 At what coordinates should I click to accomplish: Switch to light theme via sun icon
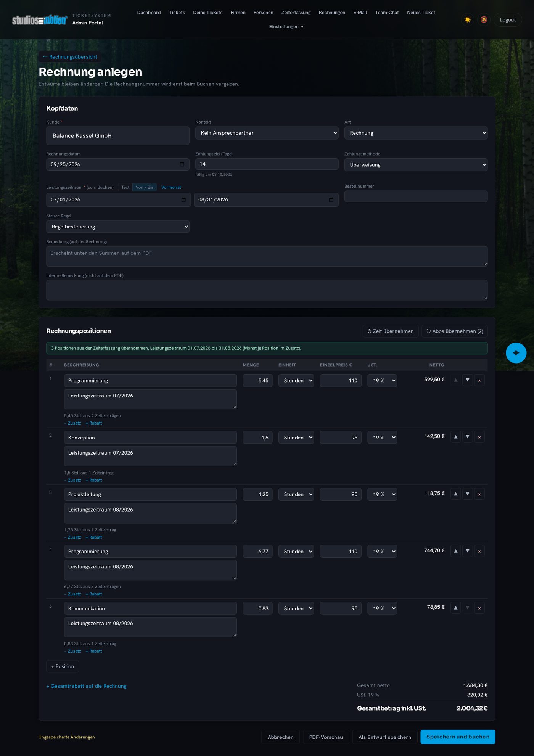click(467, 19)
